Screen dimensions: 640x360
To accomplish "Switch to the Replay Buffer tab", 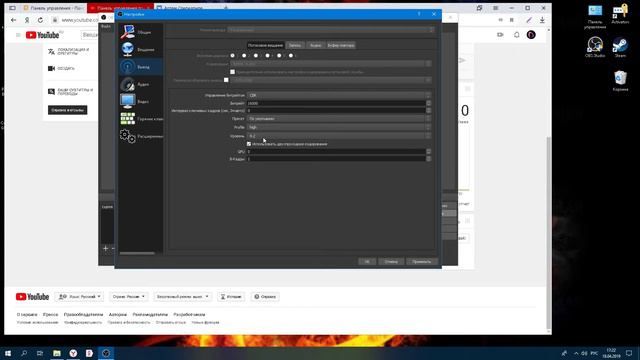I will [341, 45].
